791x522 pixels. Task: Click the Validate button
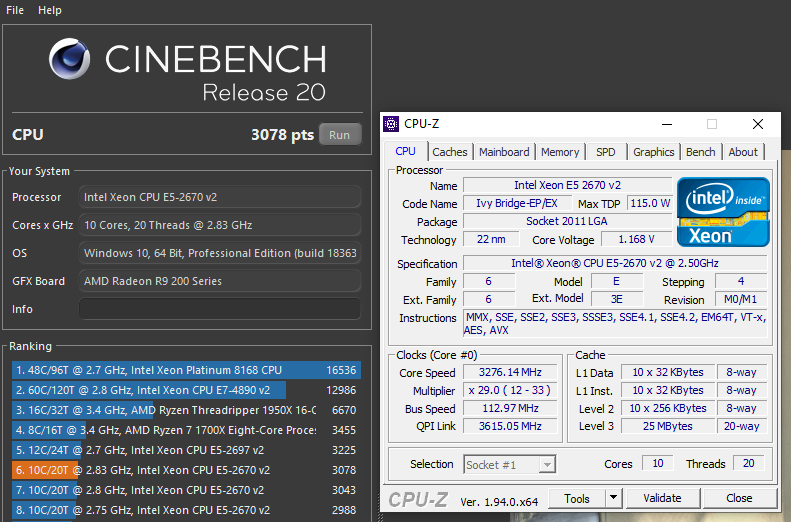point(662,498)
